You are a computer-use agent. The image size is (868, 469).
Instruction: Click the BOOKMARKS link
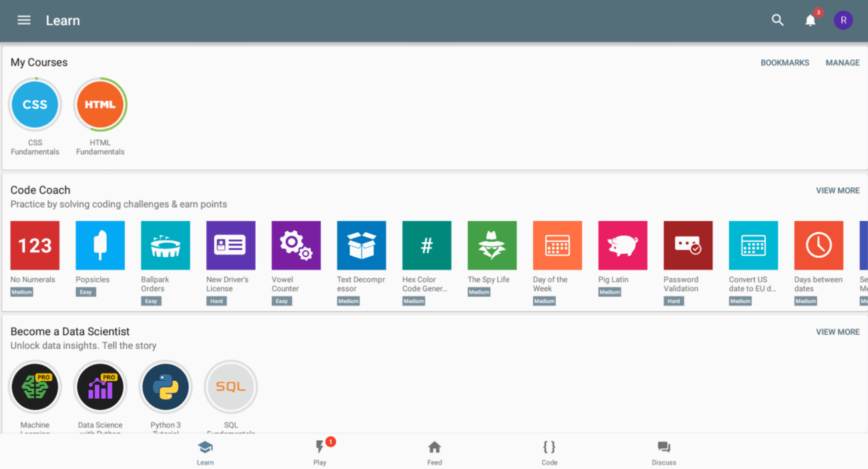(785, 63)
